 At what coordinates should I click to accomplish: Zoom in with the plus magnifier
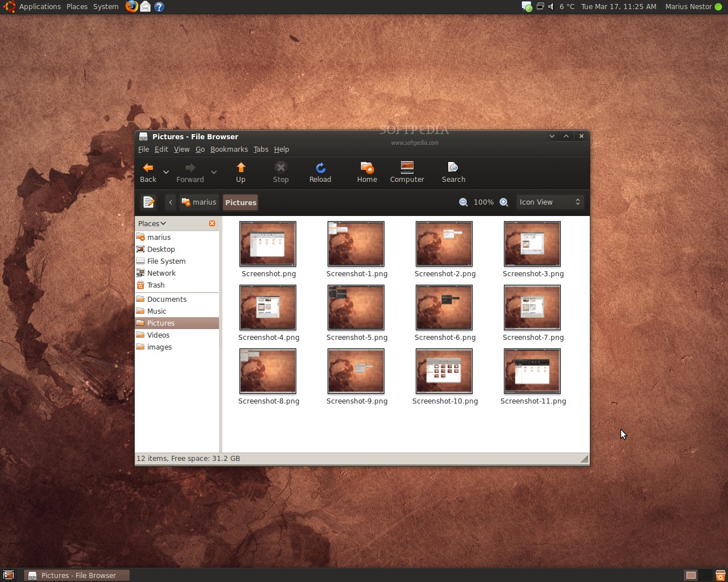pyautogui.click(x=504, y=202)
